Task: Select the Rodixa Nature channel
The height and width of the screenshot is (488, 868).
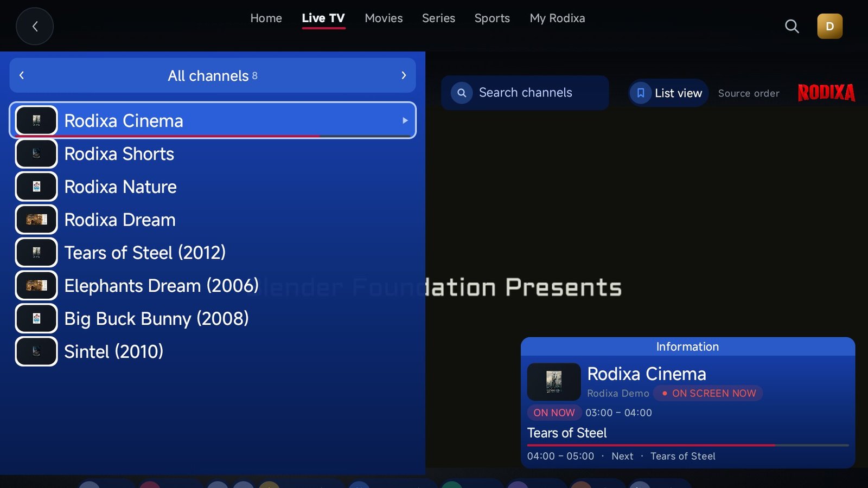Action: (213, 187)
